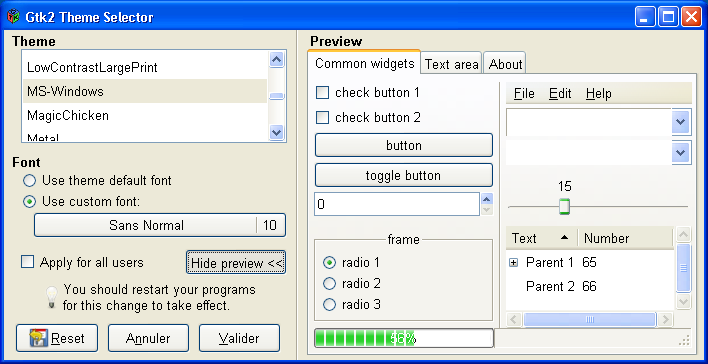The image size is (708, 364).
Task: Click the slider handle at value 15
Action: pyautogui.click(x=564, y=206)
